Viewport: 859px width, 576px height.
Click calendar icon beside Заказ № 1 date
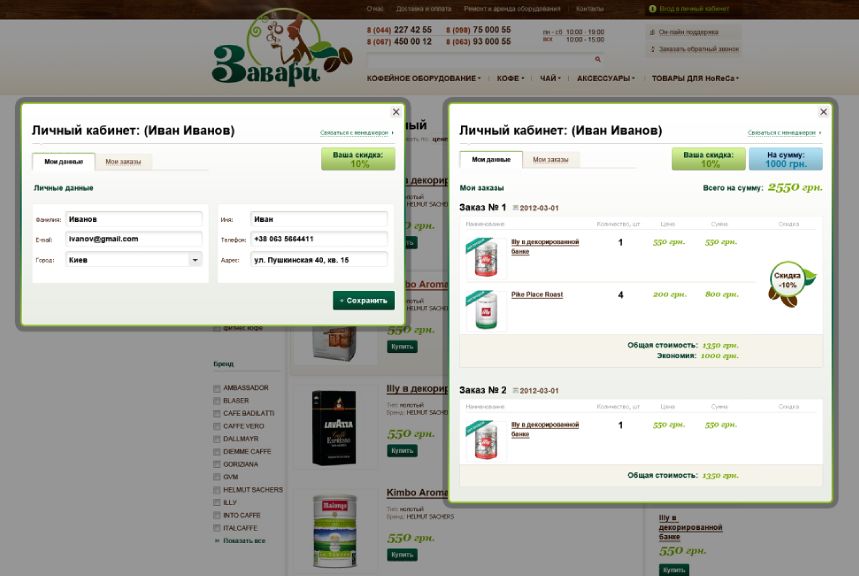click(515, 208)
